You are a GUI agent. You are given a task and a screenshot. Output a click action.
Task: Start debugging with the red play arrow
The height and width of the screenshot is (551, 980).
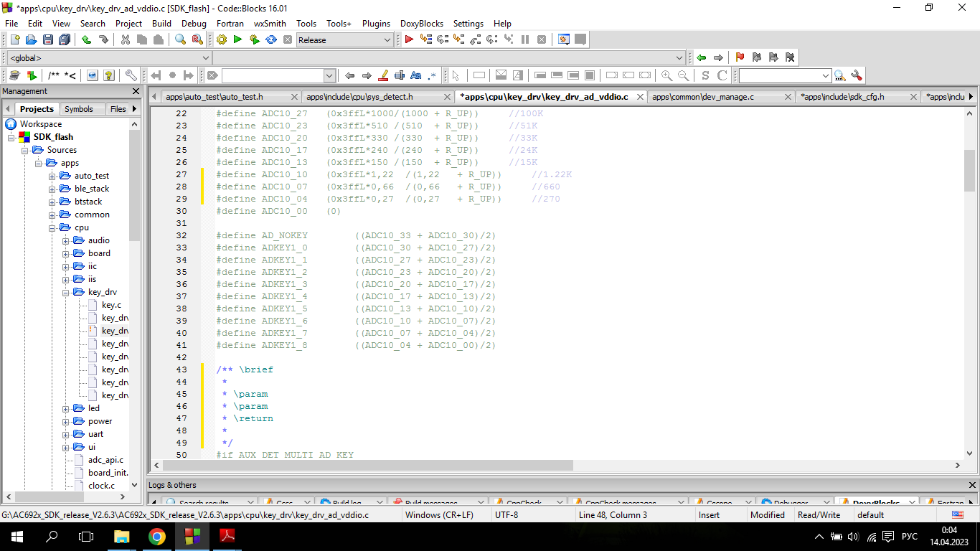409,39
